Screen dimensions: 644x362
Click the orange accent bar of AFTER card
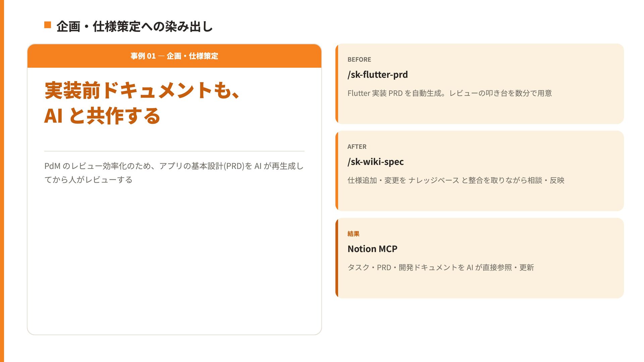click(x=337, y=171)
